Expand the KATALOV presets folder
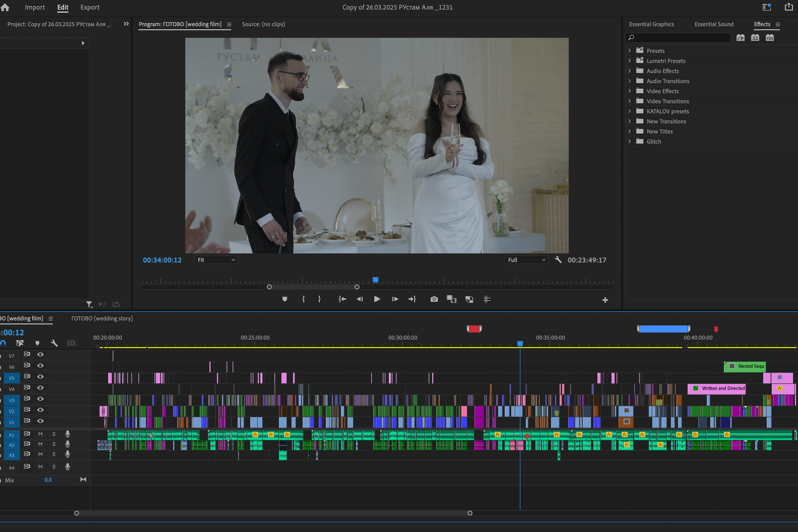 (x=630, y=111)
